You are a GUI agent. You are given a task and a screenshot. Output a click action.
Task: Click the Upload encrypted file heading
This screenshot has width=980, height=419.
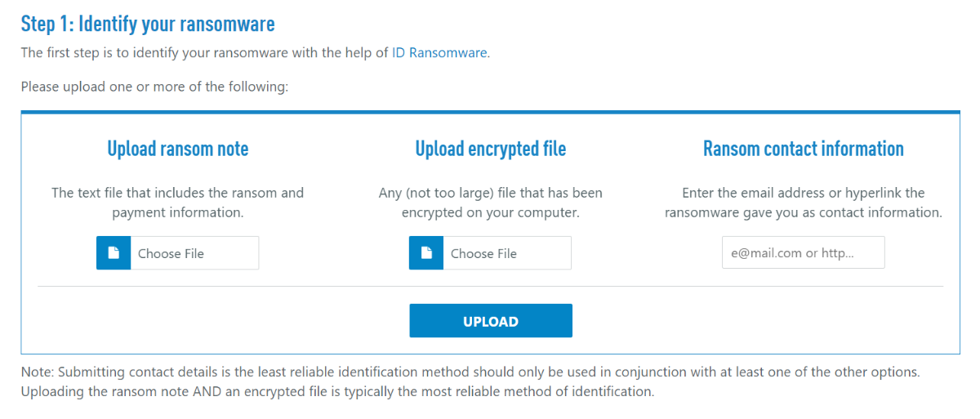point(490,149)
